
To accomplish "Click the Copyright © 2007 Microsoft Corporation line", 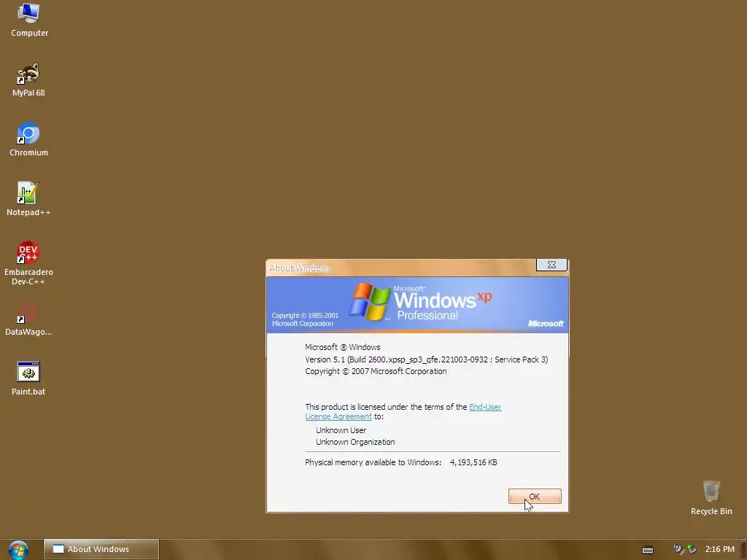I will click(x=376, y=371).
